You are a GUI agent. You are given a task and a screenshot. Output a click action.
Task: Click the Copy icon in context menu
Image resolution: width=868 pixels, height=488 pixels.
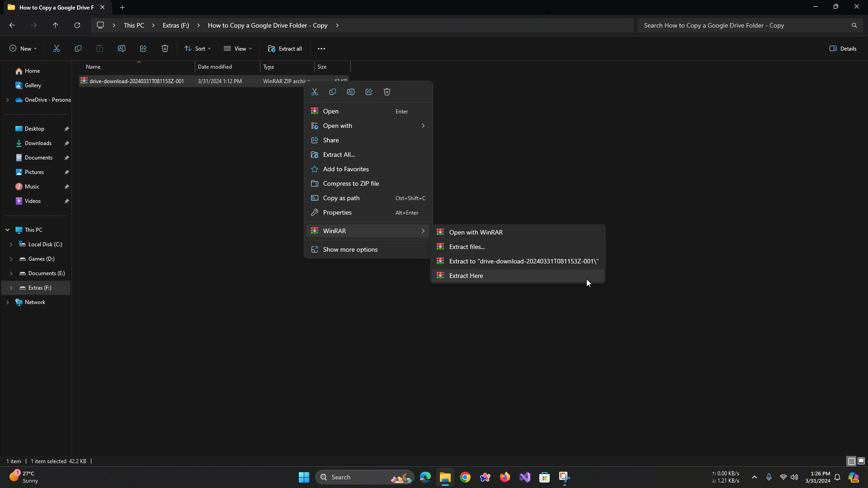click(x=333, y=92)
